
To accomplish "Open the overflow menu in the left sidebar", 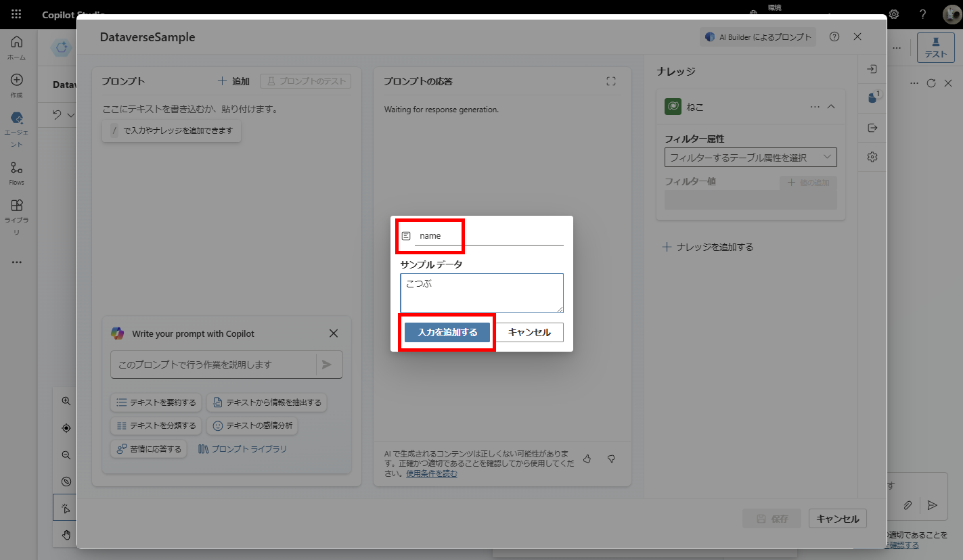I will point(16,262).
